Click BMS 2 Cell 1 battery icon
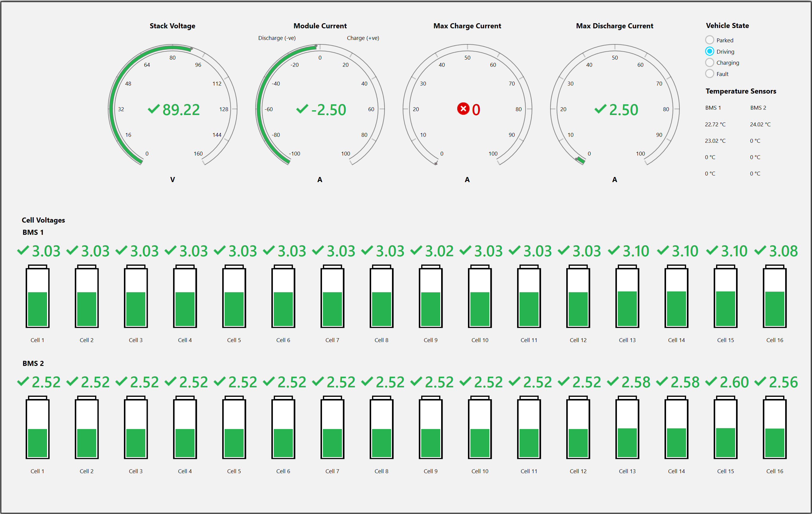Screen dimensions: 812x514 click(x=38, y=427)
